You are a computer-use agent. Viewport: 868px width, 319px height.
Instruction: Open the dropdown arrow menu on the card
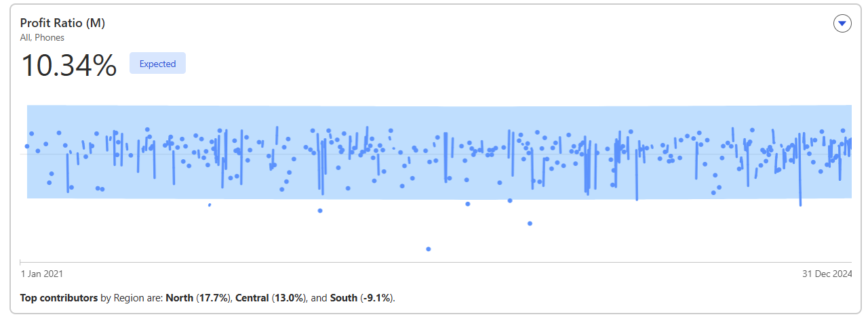point(842,24)
